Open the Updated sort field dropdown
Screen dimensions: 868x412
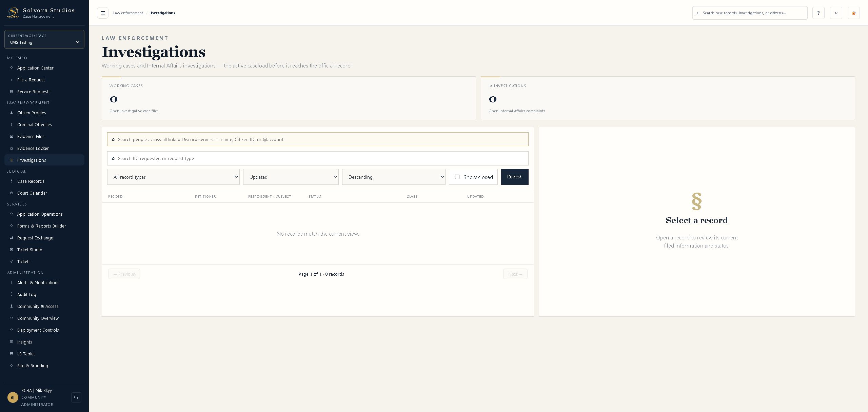pos(291,177)
